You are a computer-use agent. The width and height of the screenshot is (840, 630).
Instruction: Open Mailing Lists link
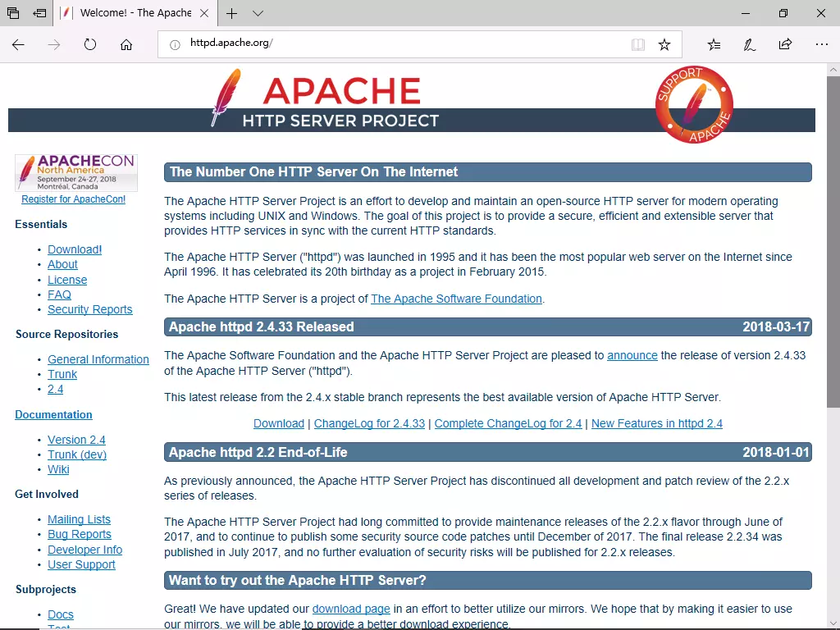[80, 519]
